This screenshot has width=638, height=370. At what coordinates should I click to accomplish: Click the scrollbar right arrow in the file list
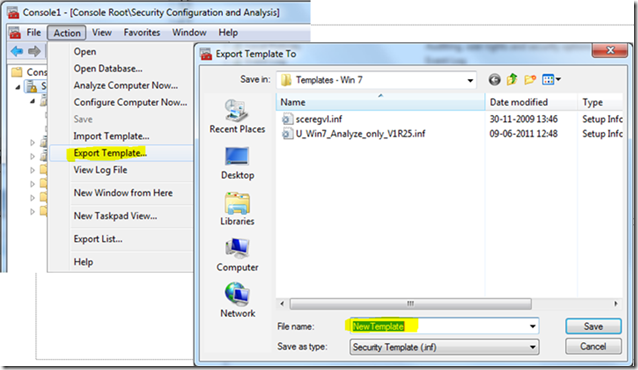(x=616, y=304)
